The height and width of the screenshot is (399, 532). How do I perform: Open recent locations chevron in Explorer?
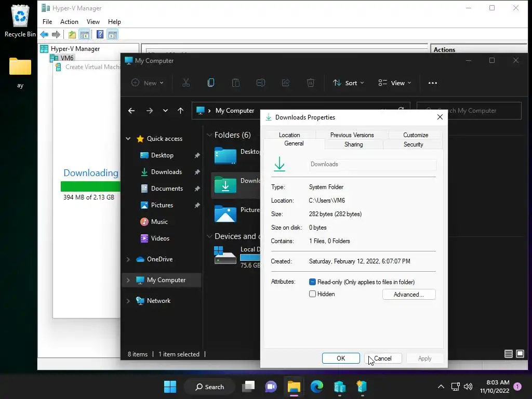pos(165,111)
